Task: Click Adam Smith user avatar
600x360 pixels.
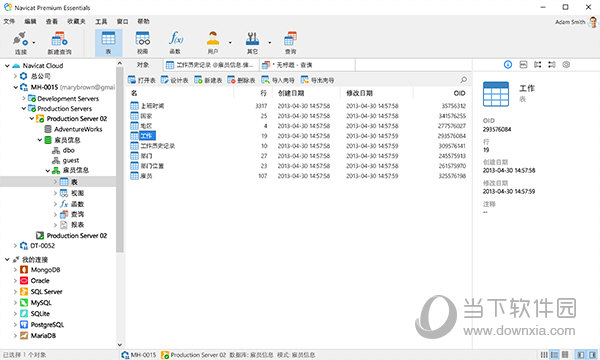Action: [594, 22]
